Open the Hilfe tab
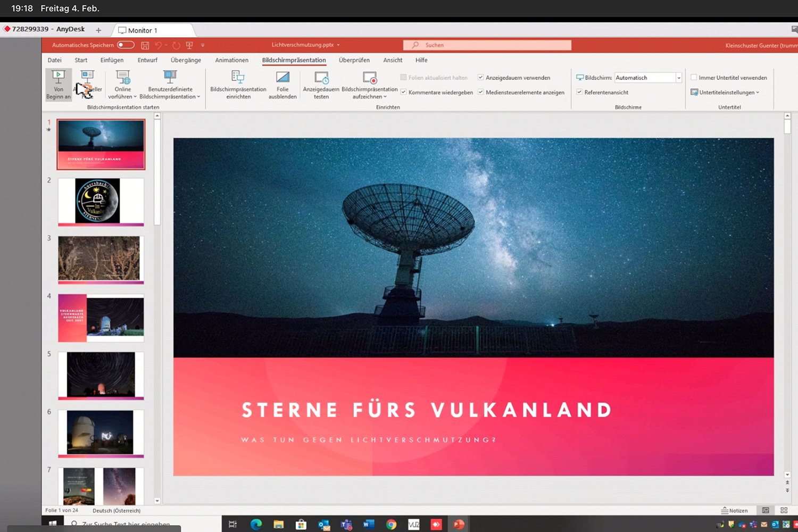 pyautogui.click(x=421, y=60)
